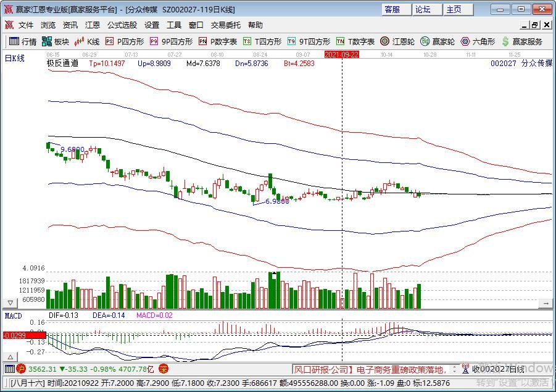Click the 客服 button
The image size is (556, 392).
point(392,9)
